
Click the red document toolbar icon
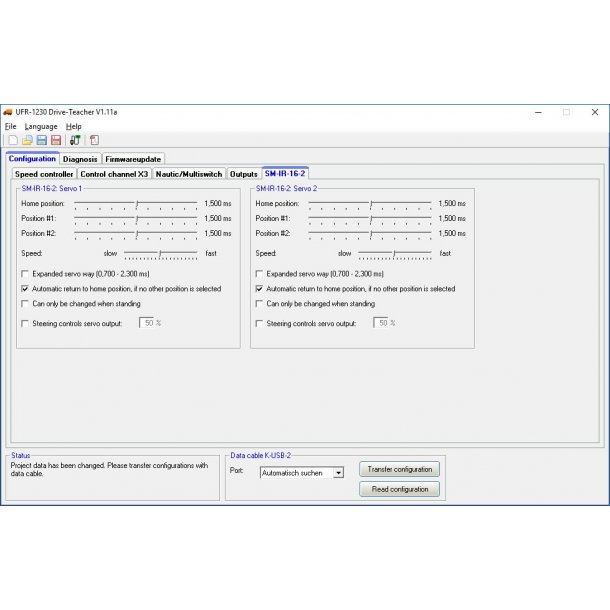tap(94, 140)
